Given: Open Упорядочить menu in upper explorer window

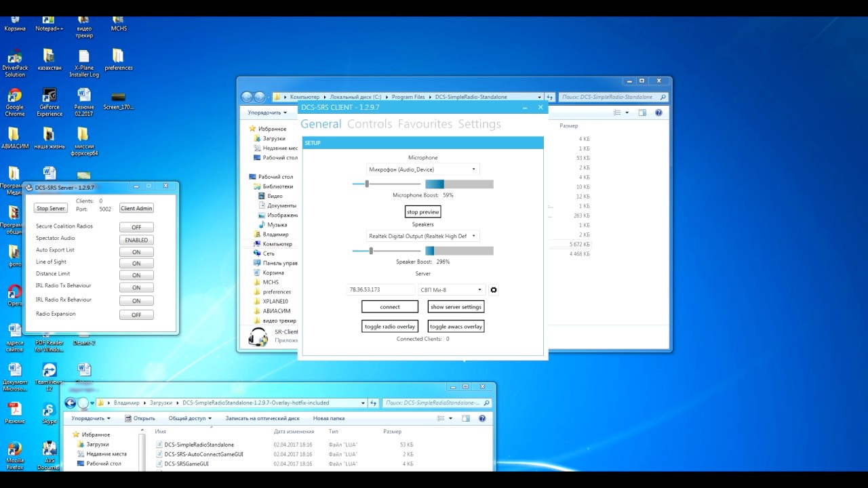Looking at the screenshot, I should pos(267,113).
